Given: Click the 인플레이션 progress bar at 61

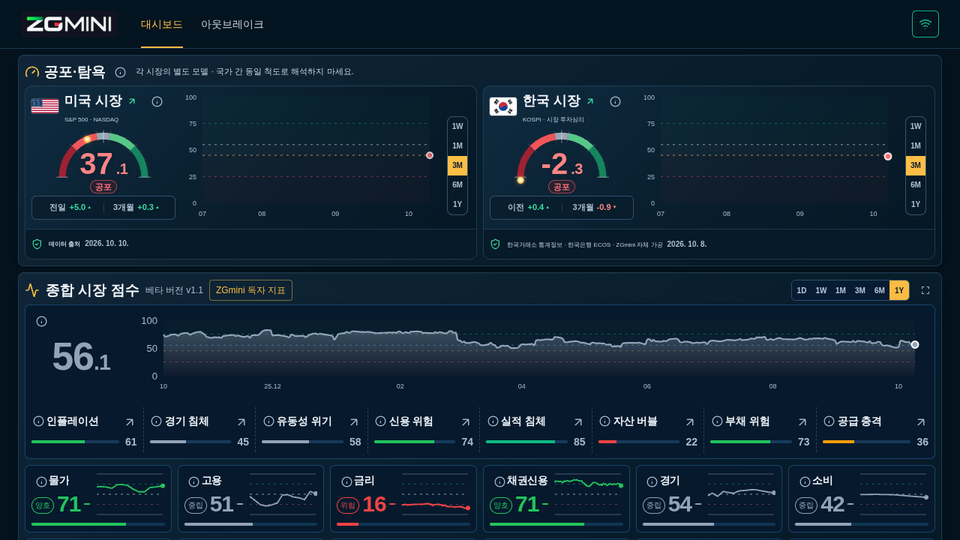Looking at the screenshot, I should click(x=75, y=441).
